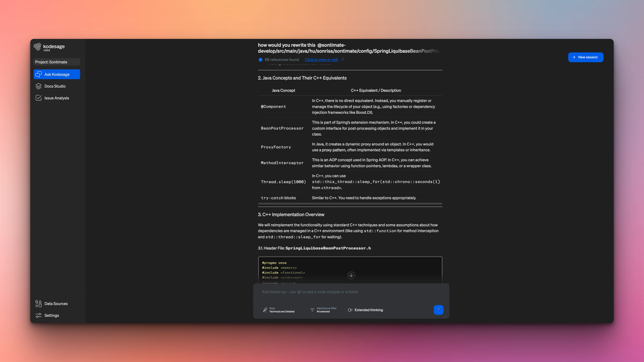Select the Issue Analysis checkmark icon

point(38,98)
